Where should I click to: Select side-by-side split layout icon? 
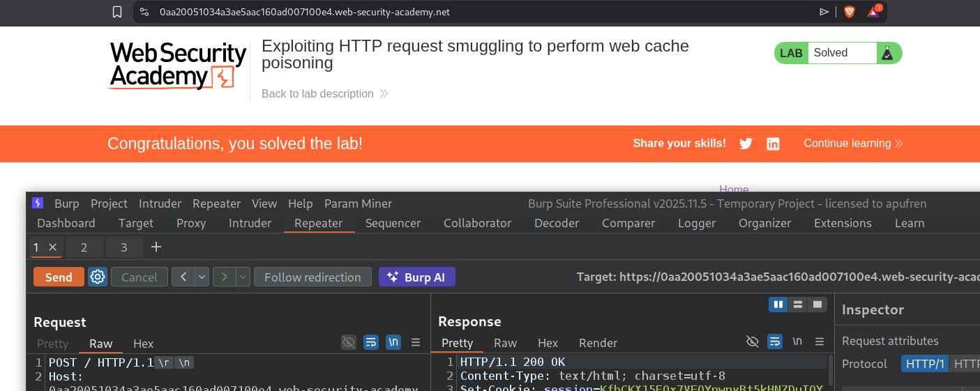coord(778,305)
